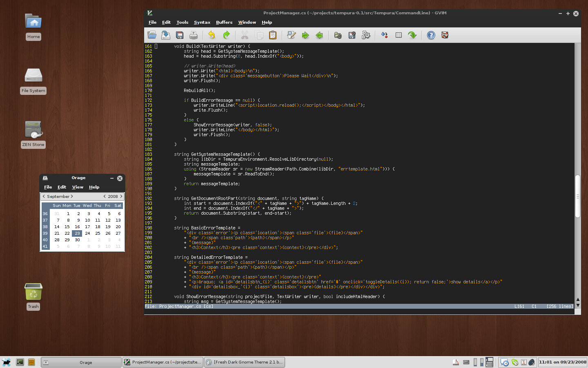Image resolution: width=588 pixels, height=368 pixels.
Task: Click the Find Next green arrow
Action: [x=305, y=35]
